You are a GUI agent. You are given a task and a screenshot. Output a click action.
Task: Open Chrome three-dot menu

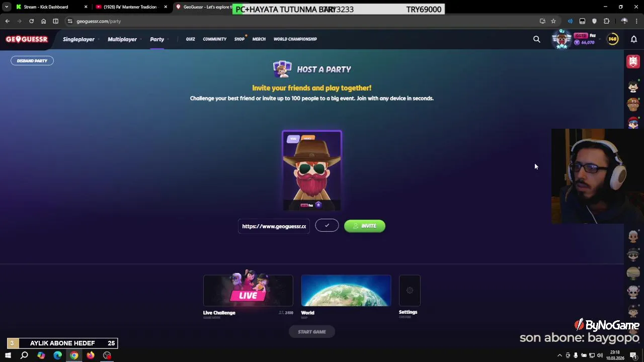[x=637, y=21]
